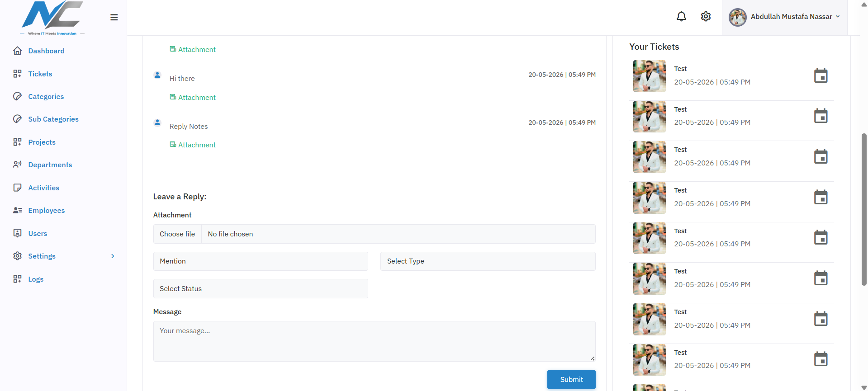Click the Sub Categories sidebar icon

[x=17, y=119]
